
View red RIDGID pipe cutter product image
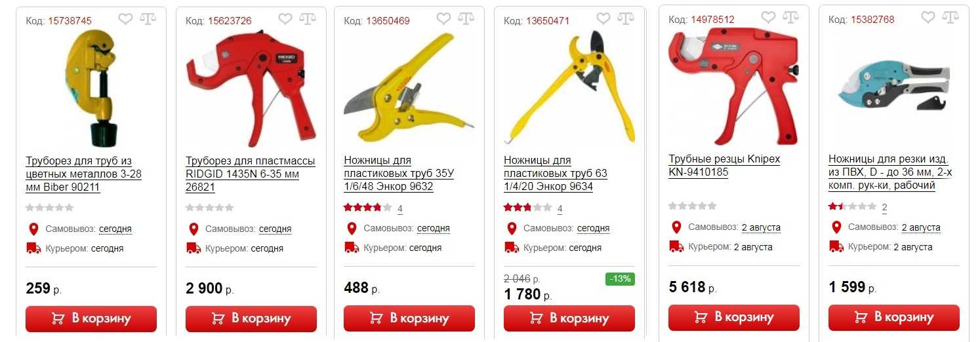point(251,88)
